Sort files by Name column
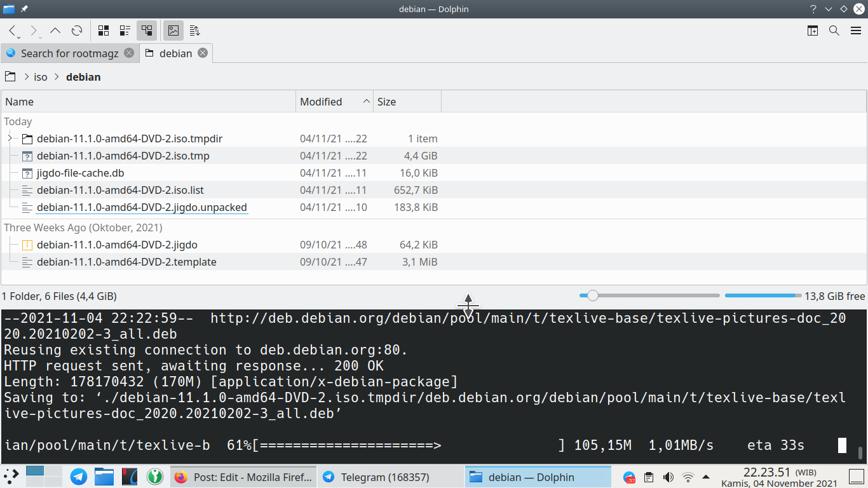The width and height of the screenshot is (868, 488). pos(149,102)
